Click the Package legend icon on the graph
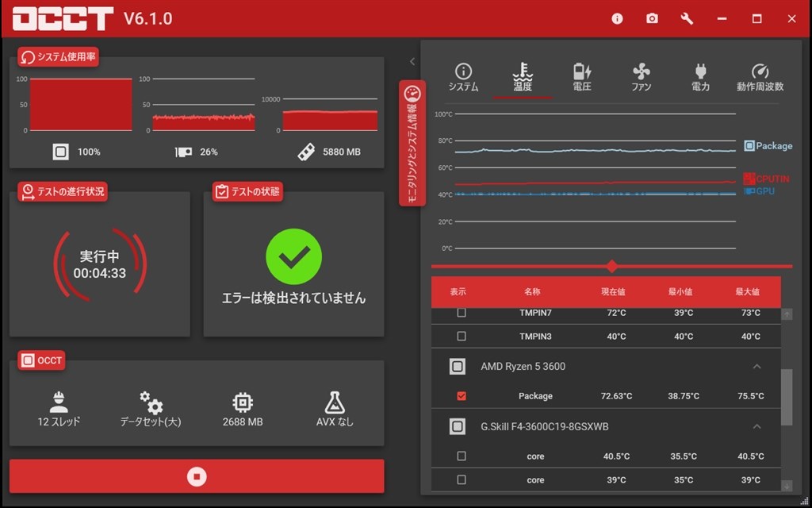 click(749, 146)
